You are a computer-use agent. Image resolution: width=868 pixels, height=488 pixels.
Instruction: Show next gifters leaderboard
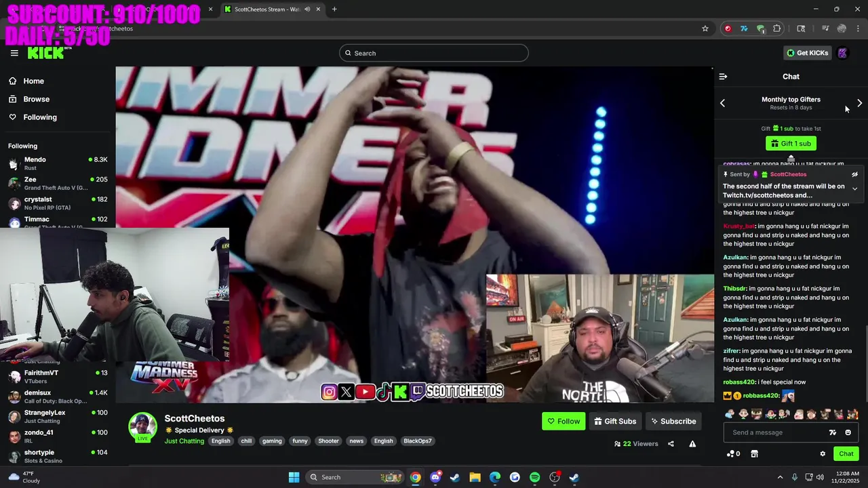coord(859,103)
